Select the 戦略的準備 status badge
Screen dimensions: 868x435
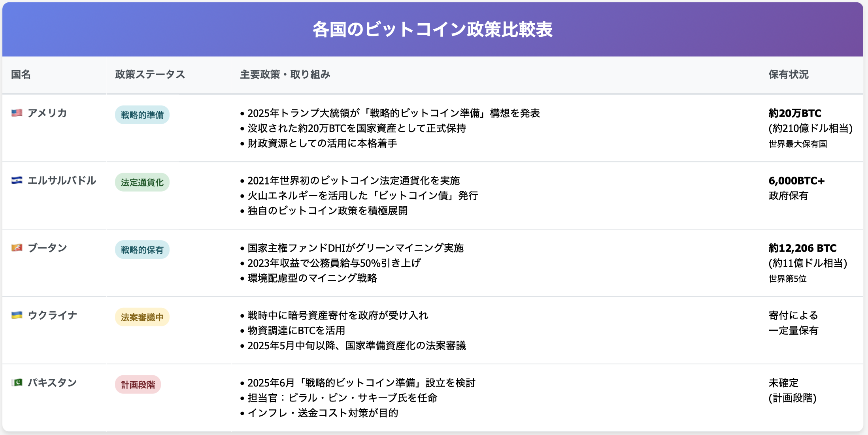click(x=142, y=115)
